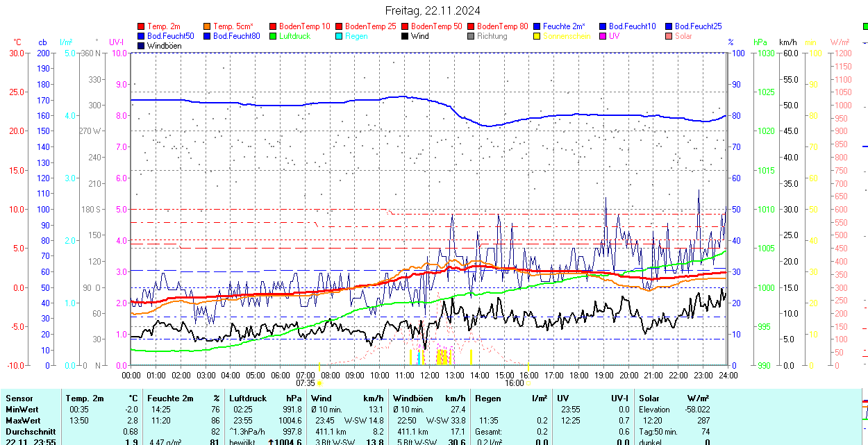
Task: Click the dark navy Windböen legend swatch
Action: [x=142, y=46]
